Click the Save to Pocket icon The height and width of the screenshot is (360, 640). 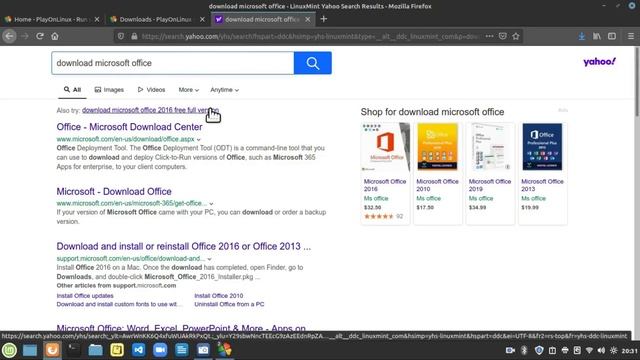(x=502, y=36)
